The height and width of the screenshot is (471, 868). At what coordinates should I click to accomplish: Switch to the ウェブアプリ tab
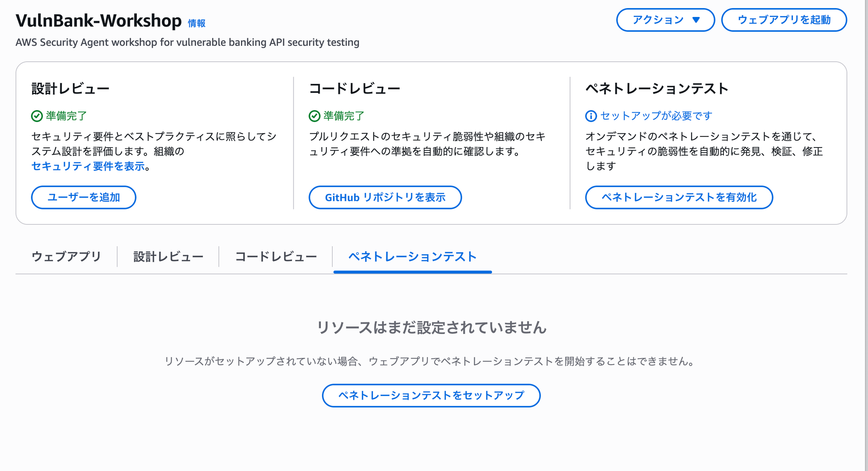coord(66,256)
